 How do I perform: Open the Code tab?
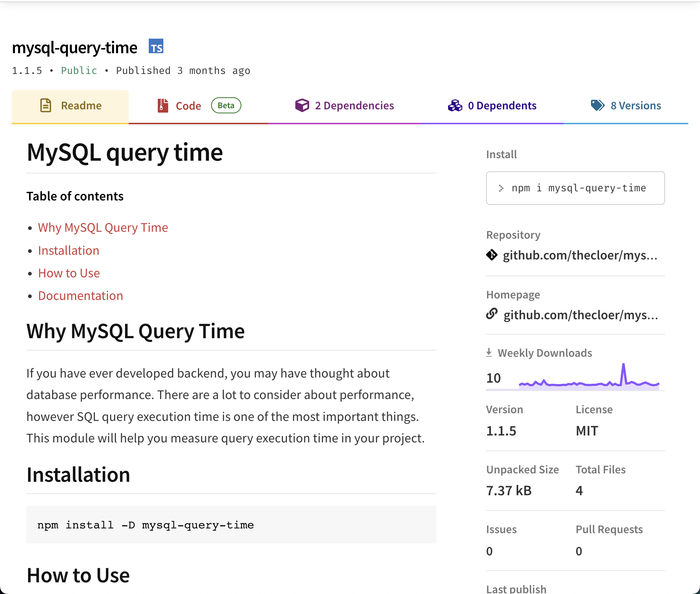point(188,106)
